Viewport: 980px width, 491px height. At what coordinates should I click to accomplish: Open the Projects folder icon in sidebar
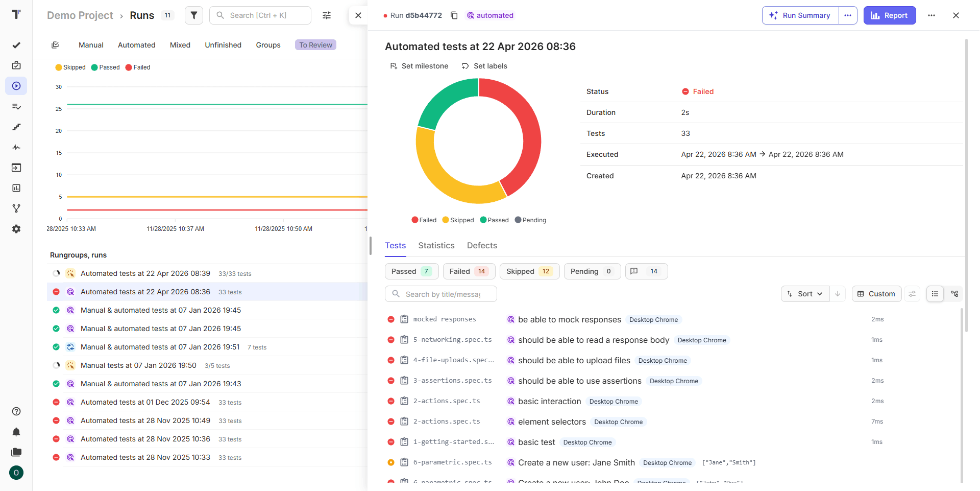click(16, 452)
